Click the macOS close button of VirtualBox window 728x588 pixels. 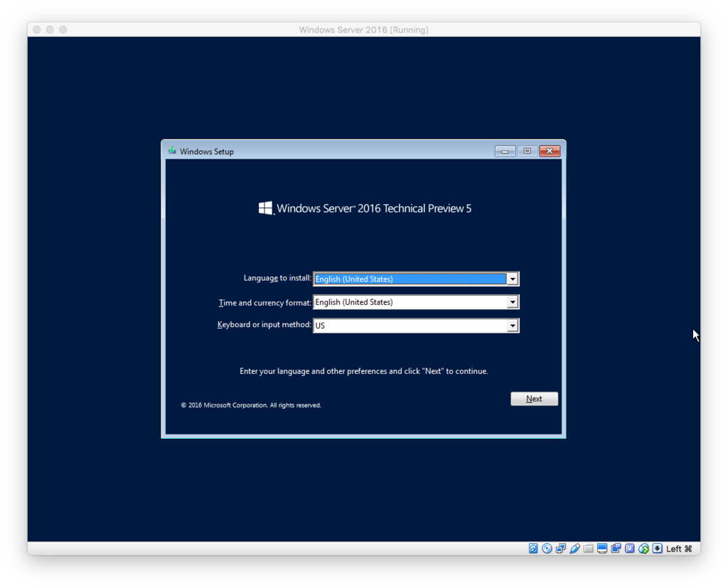pos(37,29)
